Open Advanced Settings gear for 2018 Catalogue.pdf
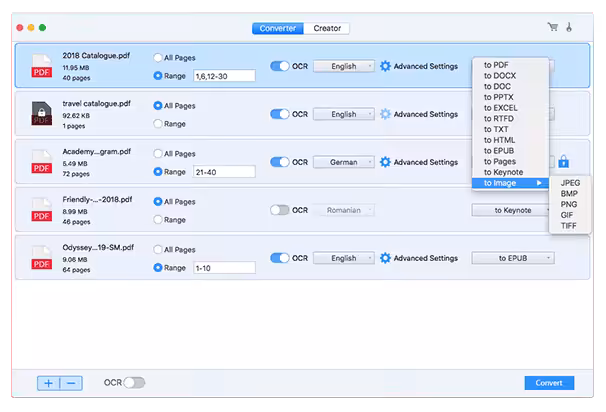The width and height of the screenshot is (606, 412). [x=385, y=66]
